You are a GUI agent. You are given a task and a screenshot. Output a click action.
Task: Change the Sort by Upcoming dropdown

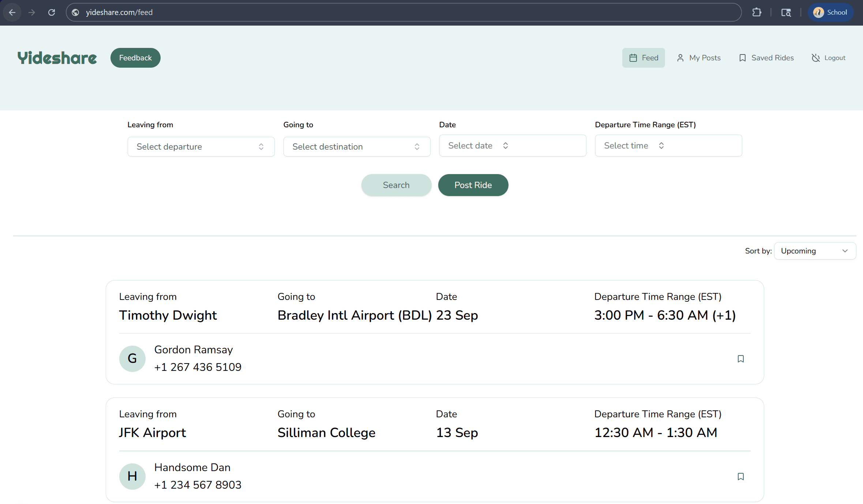[x=814, y=251]
